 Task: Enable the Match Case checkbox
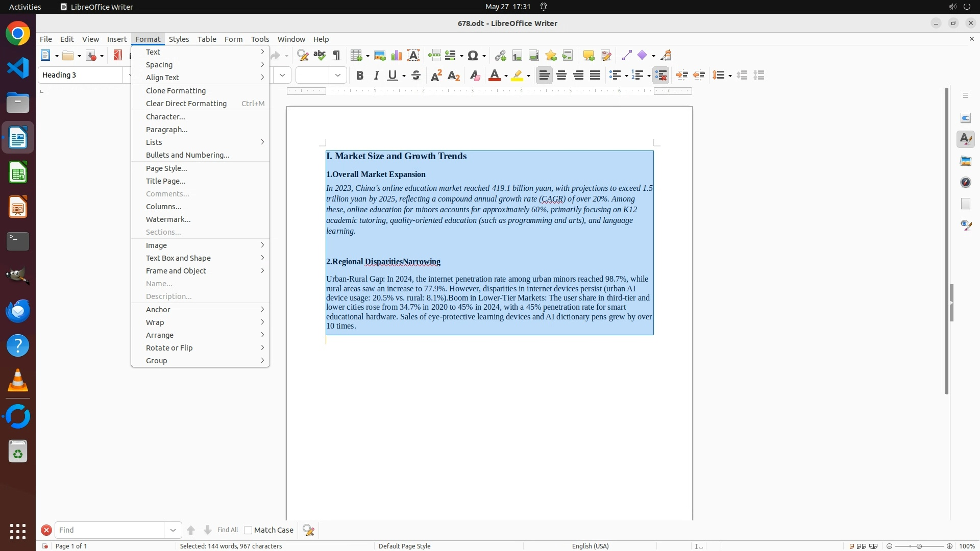[249, 530]
